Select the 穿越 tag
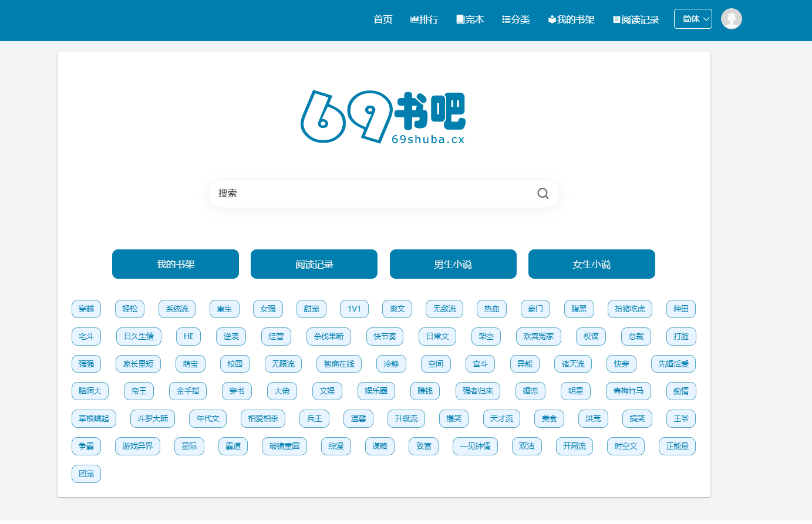Viewport: 812px width, 524px height. [x=86, y=309]
